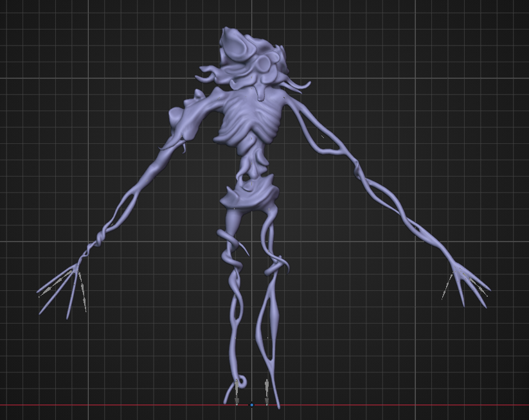
Task: Click the spine segment between ribcage and pelvis
Action: coord(253,162)
